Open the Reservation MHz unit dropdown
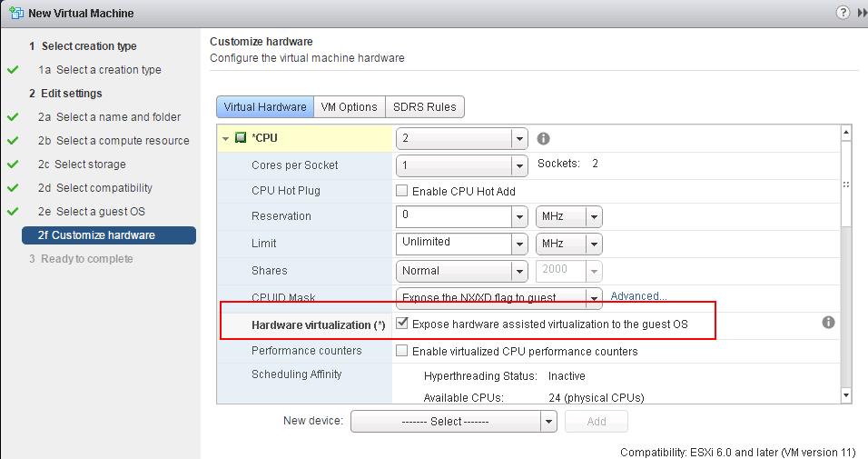 pyautogui.click(x=594, y=216)
